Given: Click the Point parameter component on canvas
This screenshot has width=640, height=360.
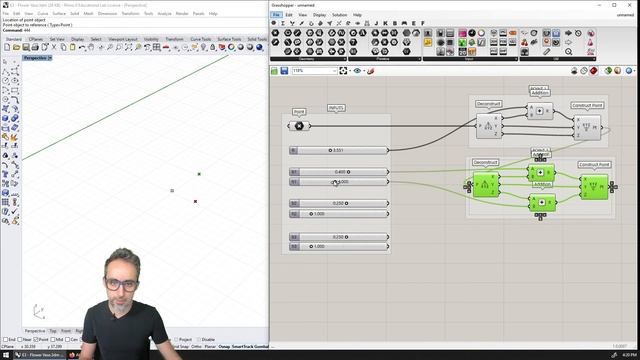Looking at the screenshot, I should pyautogui.click(x=299, y=126).
